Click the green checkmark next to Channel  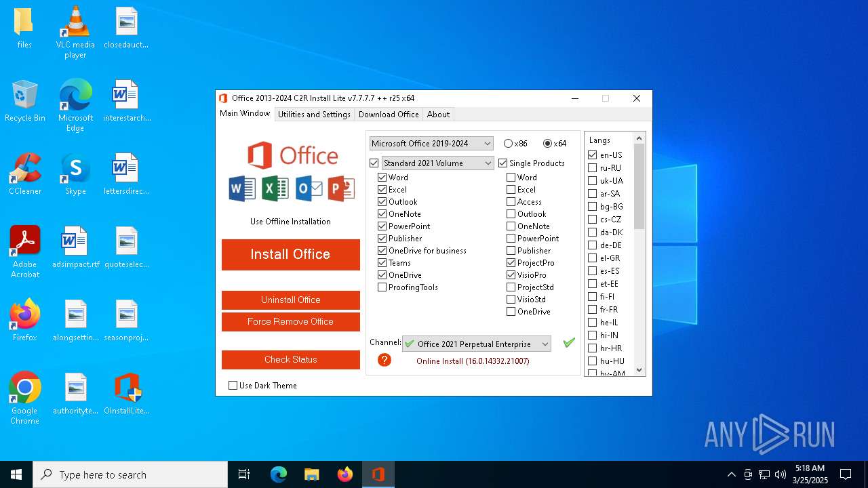pyautogui.click(x=569, y=343)
